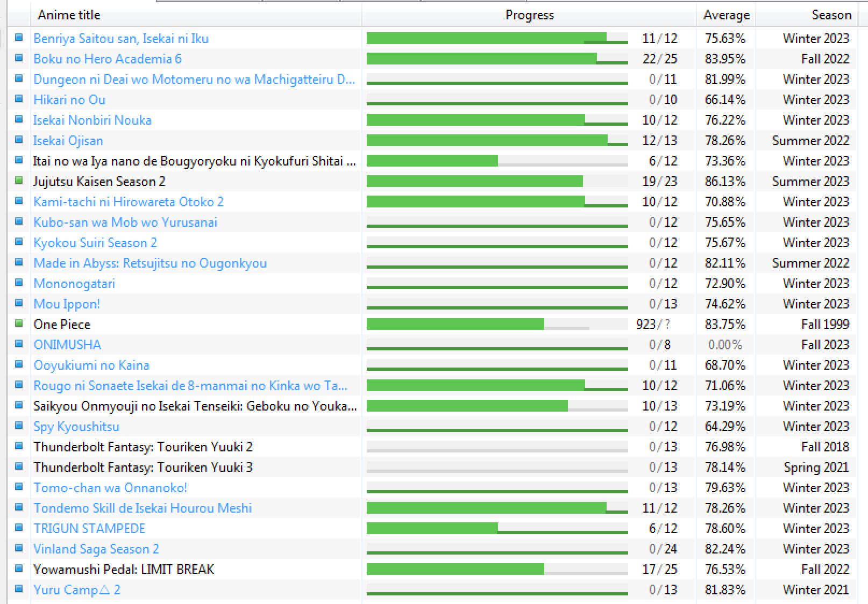Click the 923/? episode count for One Piece
The image size is (868, 604).
coord(653,325)
